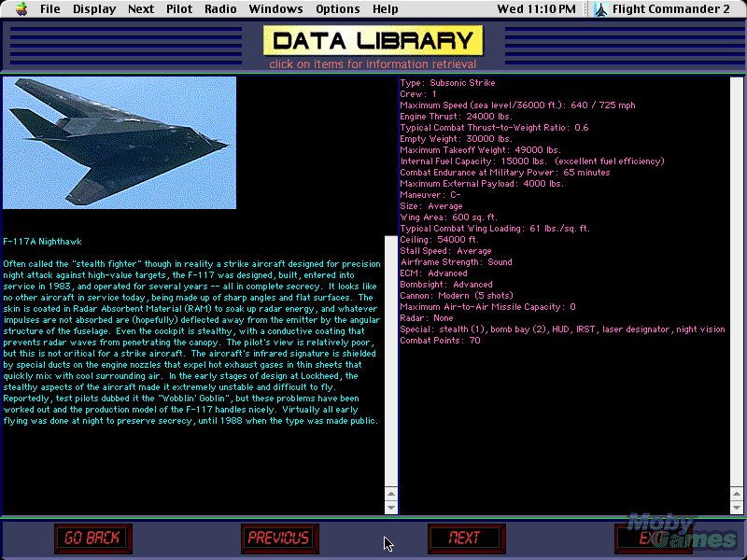Image resolution: width=747 pixels, height=560 pixels.
Task: Click the specifications panel scroll up arrow
Action: [737, 494]
